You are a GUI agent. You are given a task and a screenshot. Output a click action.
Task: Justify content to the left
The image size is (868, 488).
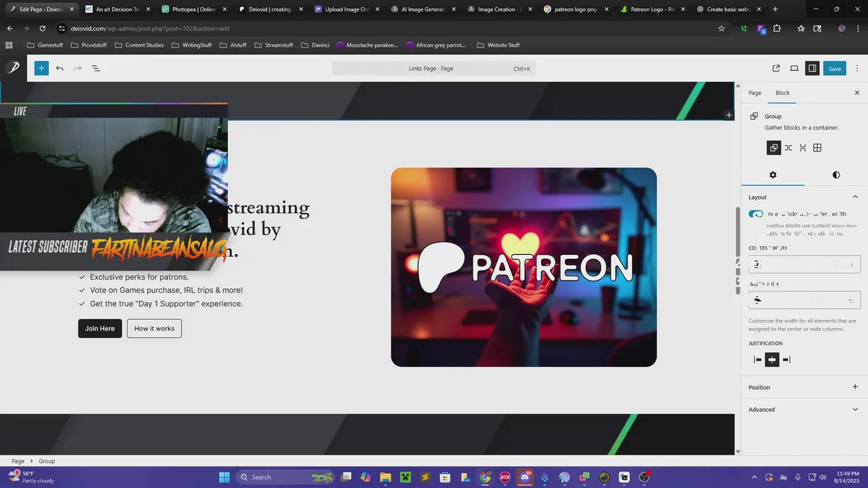757,360
